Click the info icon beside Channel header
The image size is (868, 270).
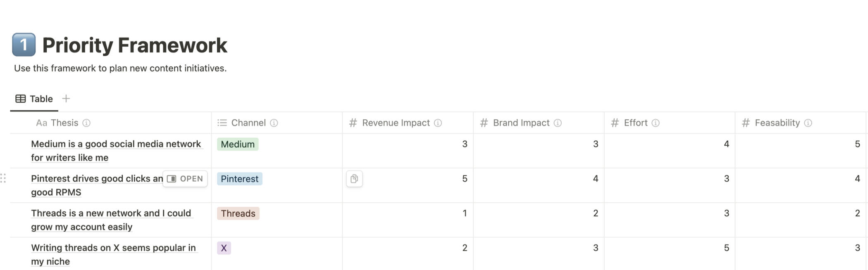pyautogui.click(x=274, y=123)
